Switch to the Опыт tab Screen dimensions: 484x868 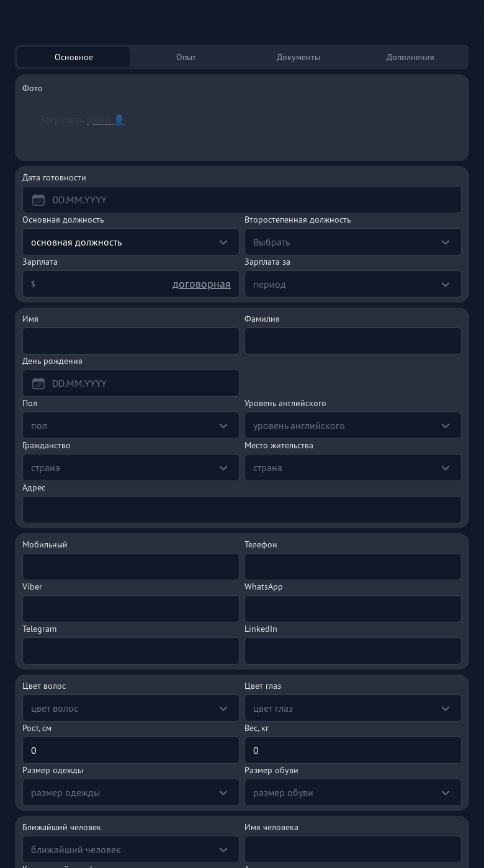pyautogui.click(x=186, y=57)
